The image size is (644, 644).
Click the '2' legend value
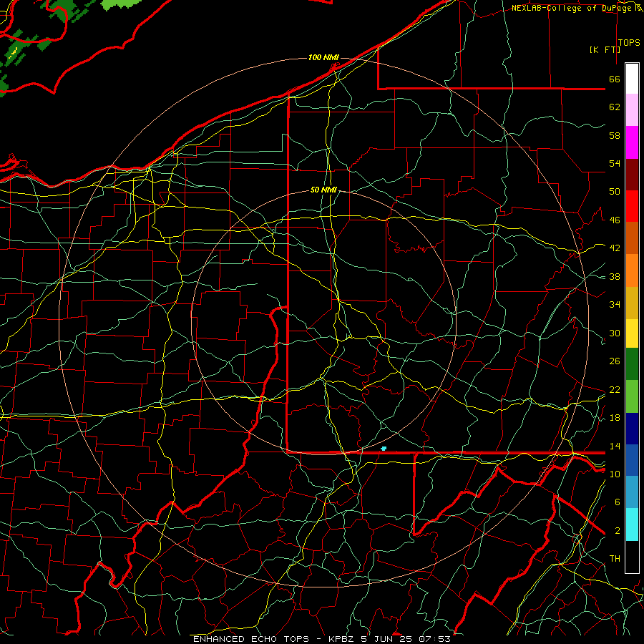[618, 531]
